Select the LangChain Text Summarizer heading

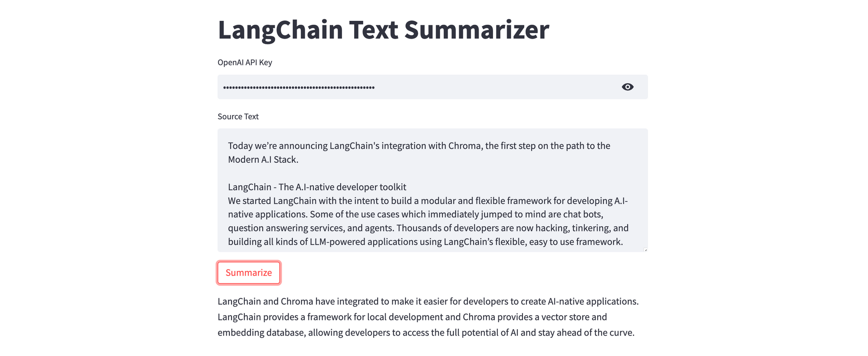tap(383, 29)
